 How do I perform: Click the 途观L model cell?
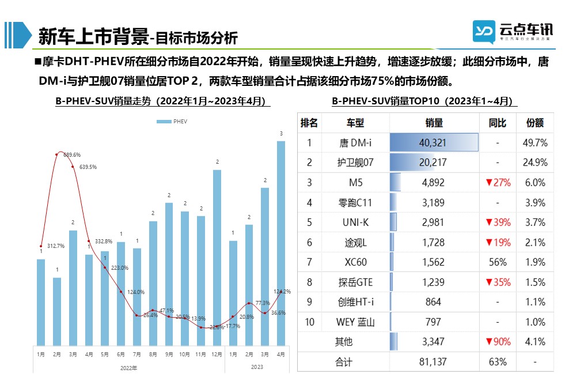355,243
